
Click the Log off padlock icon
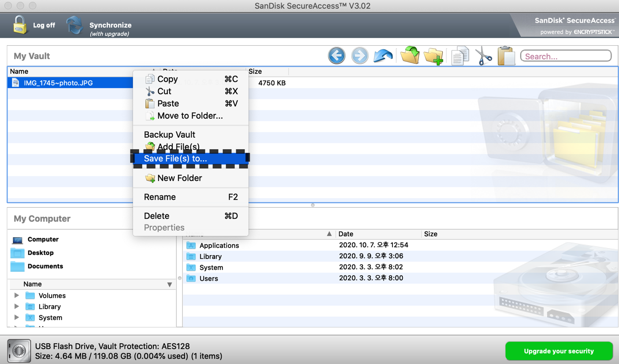(x=19, y=25)
